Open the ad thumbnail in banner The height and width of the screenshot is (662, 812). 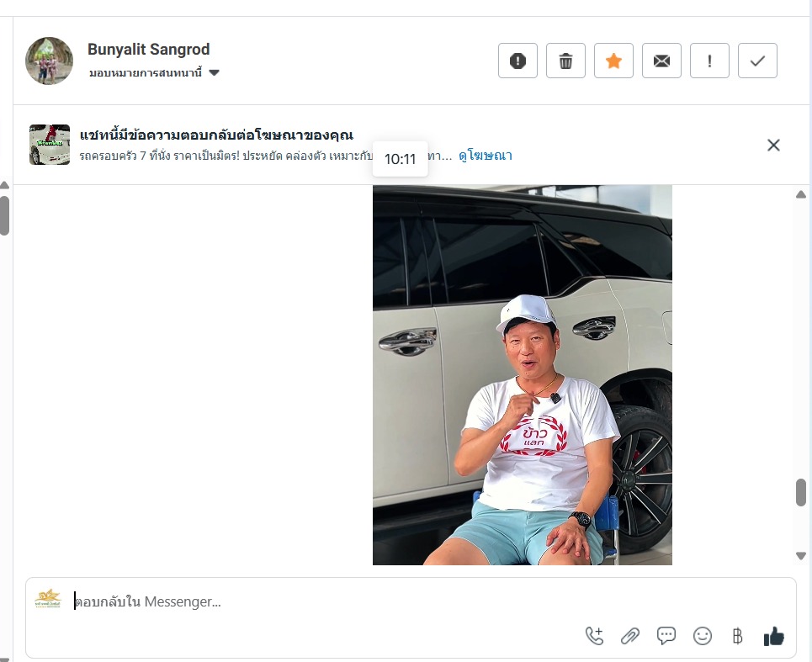click(49, 145)
